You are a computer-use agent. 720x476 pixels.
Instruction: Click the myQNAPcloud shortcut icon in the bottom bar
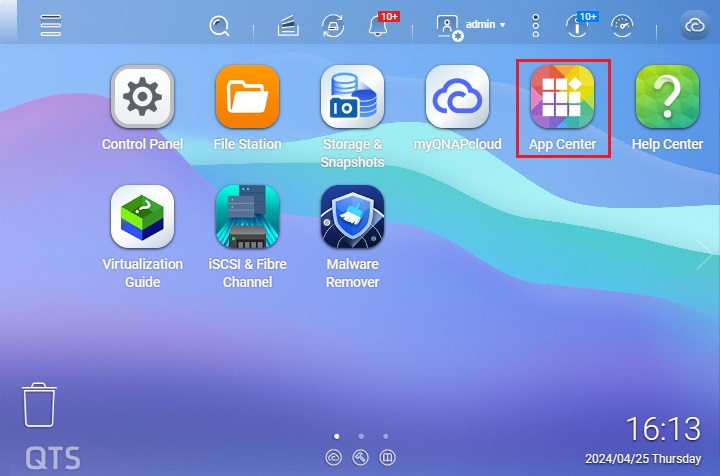[333, 458]
